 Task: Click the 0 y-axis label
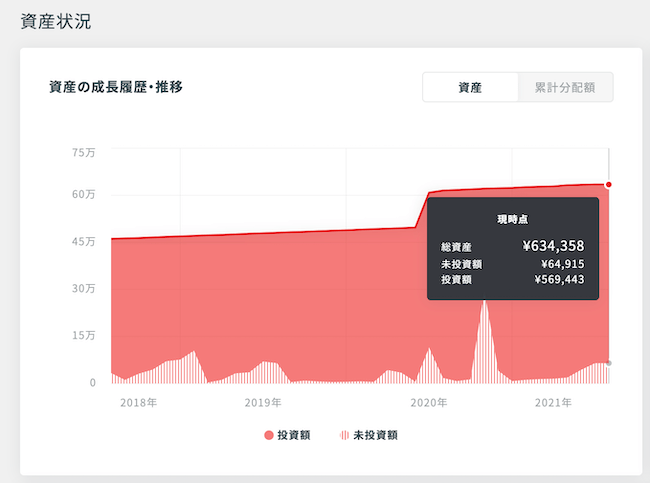(x=92, y=382)
